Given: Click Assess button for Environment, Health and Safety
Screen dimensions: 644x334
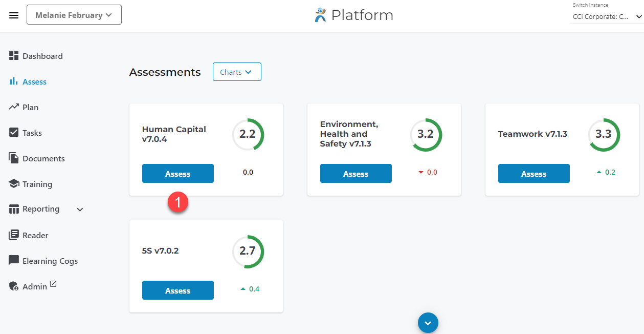Looking at the screenshot, I should [x=356, y=174].
